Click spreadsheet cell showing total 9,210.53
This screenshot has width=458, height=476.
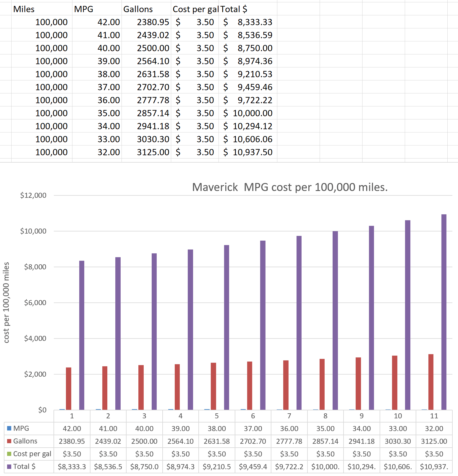pos(248,74)
